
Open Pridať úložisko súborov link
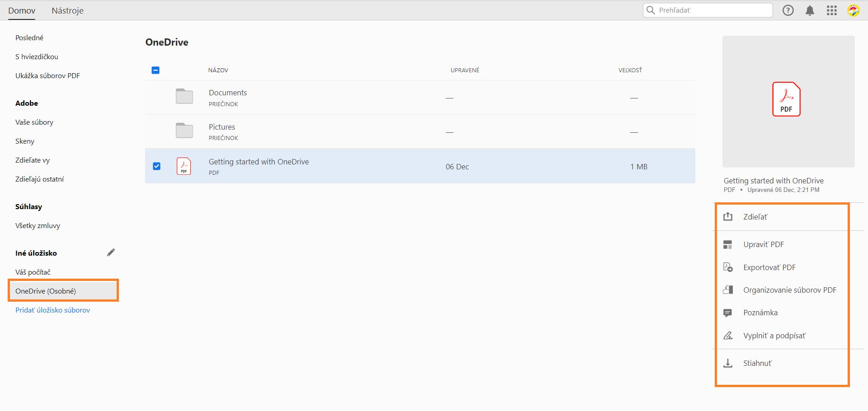point(52,310)
